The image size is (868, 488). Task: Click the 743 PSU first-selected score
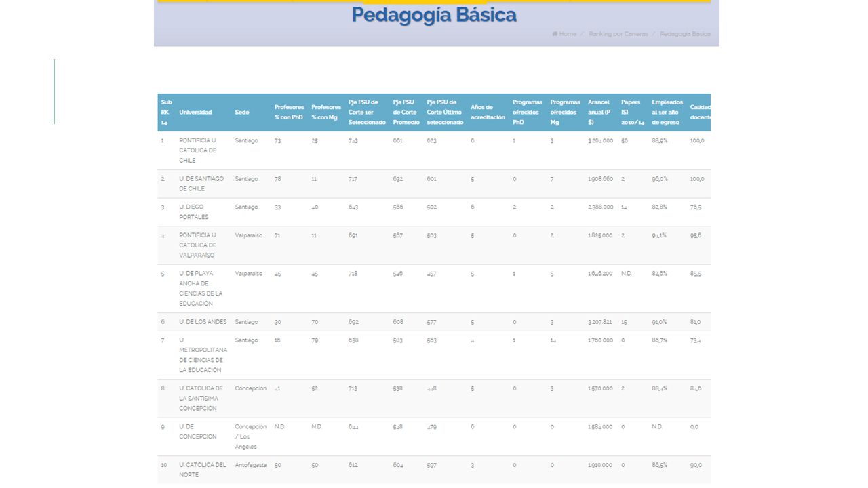[353, 140]
